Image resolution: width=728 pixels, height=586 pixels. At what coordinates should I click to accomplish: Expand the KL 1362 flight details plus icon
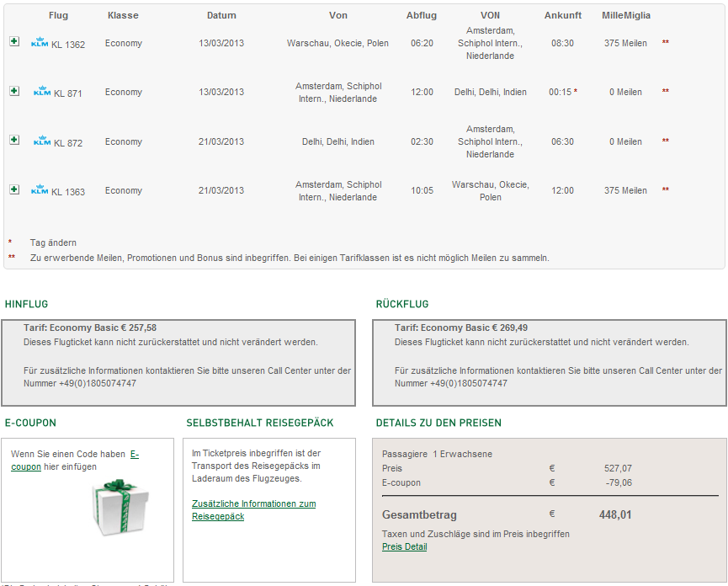click(x=14, y=42)
